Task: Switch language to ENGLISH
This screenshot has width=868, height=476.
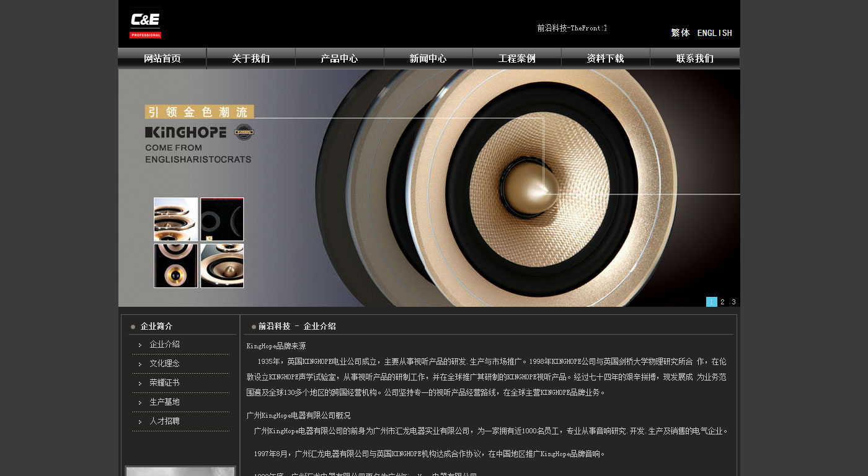Action: point(714,33)
